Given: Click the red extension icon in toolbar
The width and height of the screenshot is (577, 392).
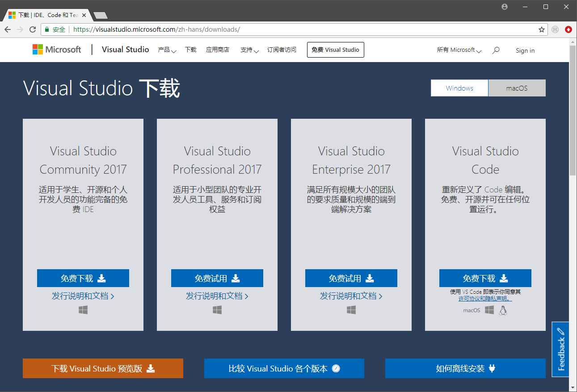Looking at the screenshot, I should point(568,29).
